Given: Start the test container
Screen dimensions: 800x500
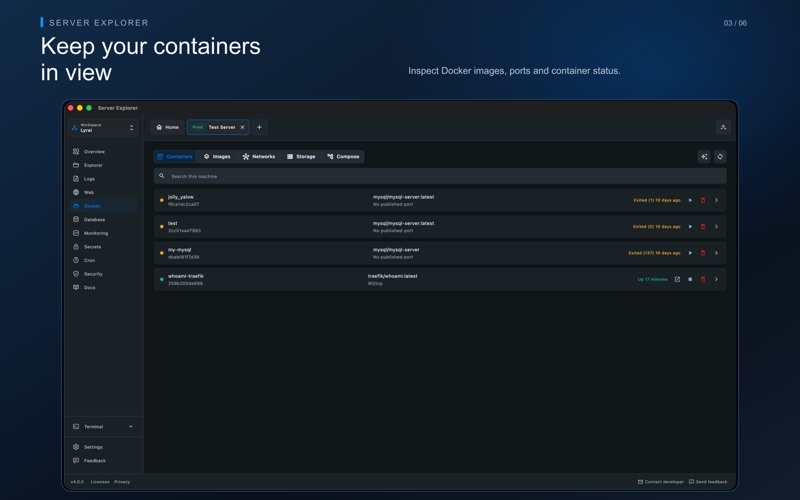Looking at the screenshot, I should pyautogui.click(x=690, y=227).
